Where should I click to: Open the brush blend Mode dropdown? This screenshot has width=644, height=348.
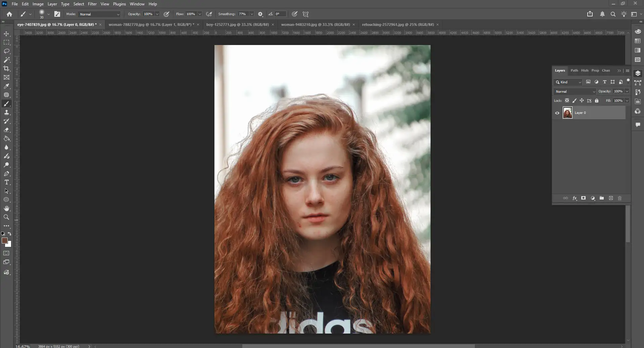click(x=99, y=14)
